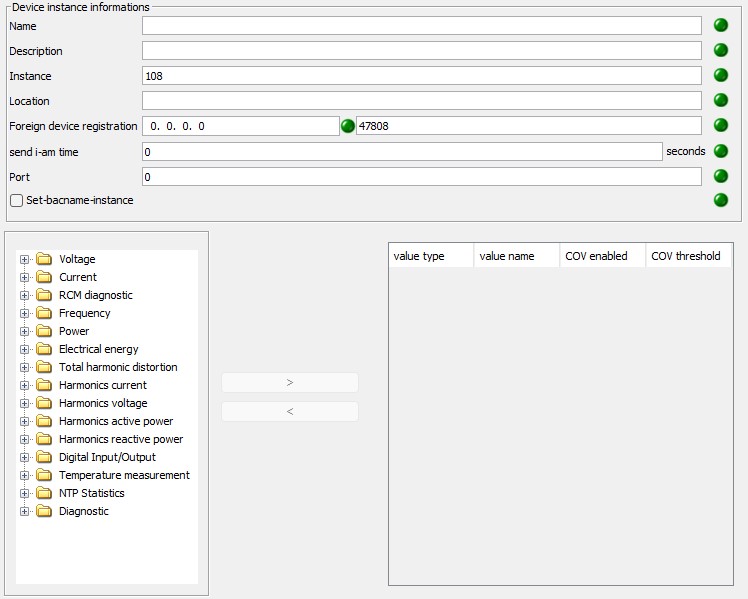Click into the Description text field

[x=421, y=50]
